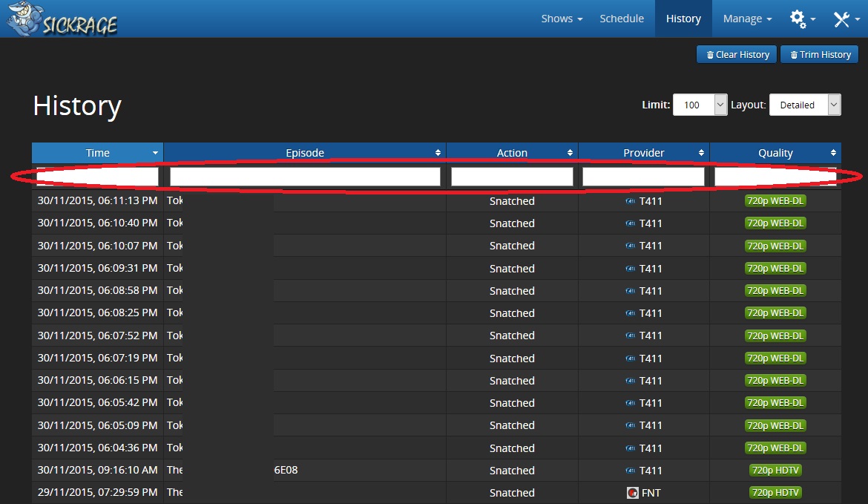Viewport: 868px width, 504px height.
Task: Sort table by the Action column
Action: (x=511, y=153)
